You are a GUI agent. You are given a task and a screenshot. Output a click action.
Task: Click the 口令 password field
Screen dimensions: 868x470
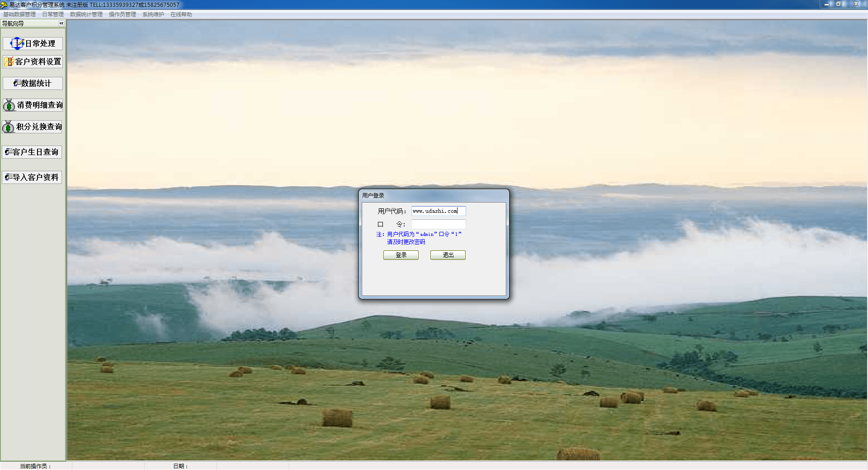coord(438,224)
